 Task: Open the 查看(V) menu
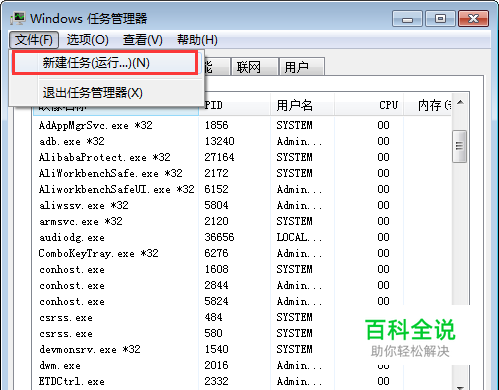tap(143, 40)
